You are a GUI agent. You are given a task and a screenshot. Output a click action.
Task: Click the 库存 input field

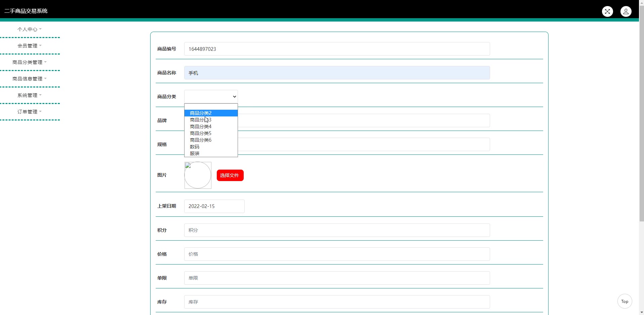click(337, 302)
